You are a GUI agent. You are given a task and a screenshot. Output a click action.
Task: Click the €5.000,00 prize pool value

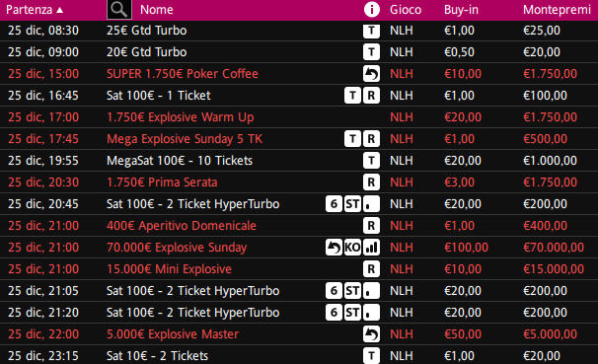point(550,334)
